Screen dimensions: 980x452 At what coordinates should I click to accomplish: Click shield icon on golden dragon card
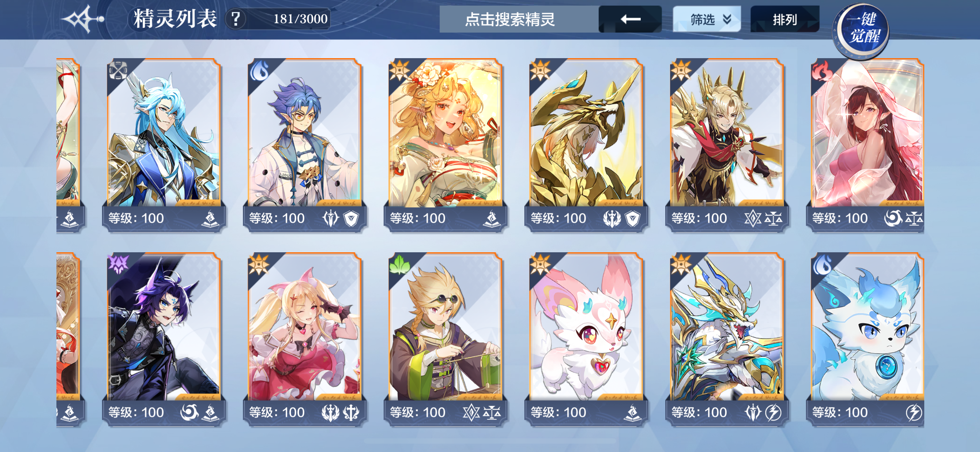633,218
